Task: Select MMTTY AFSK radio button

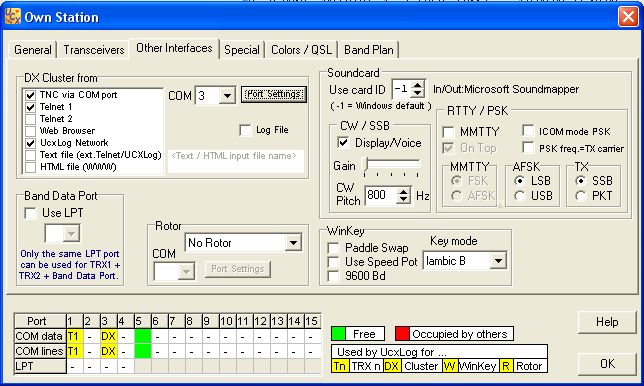Action: (456, 196)
